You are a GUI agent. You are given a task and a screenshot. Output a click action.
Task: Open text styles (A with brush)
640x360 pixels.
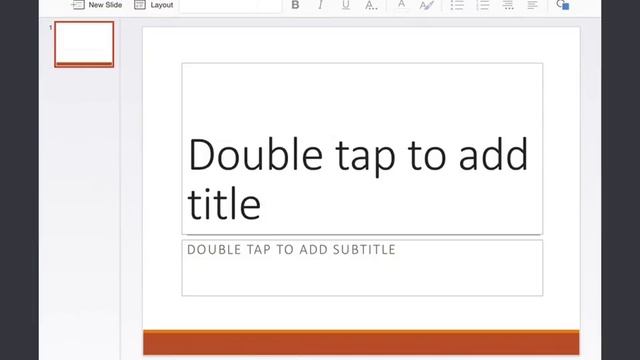(427, 5)
